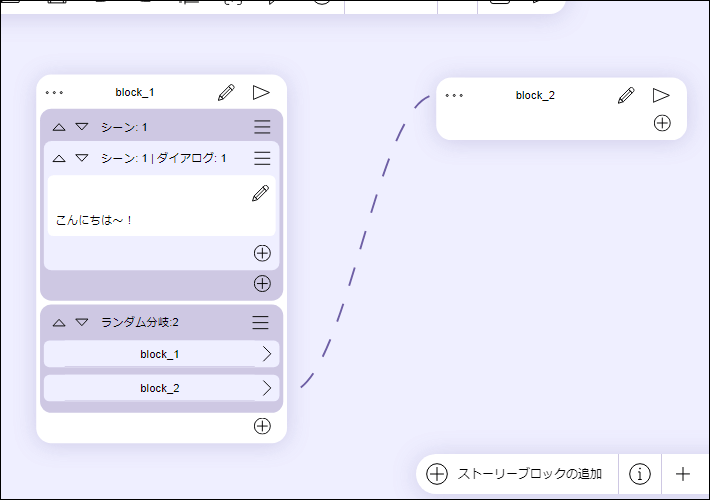Image resolution: width=710 pixels, height=500 pixels.
Task: Open the hamburger menu for シーン: 1 | ダイアログ: 1
Action: (262, 158)
